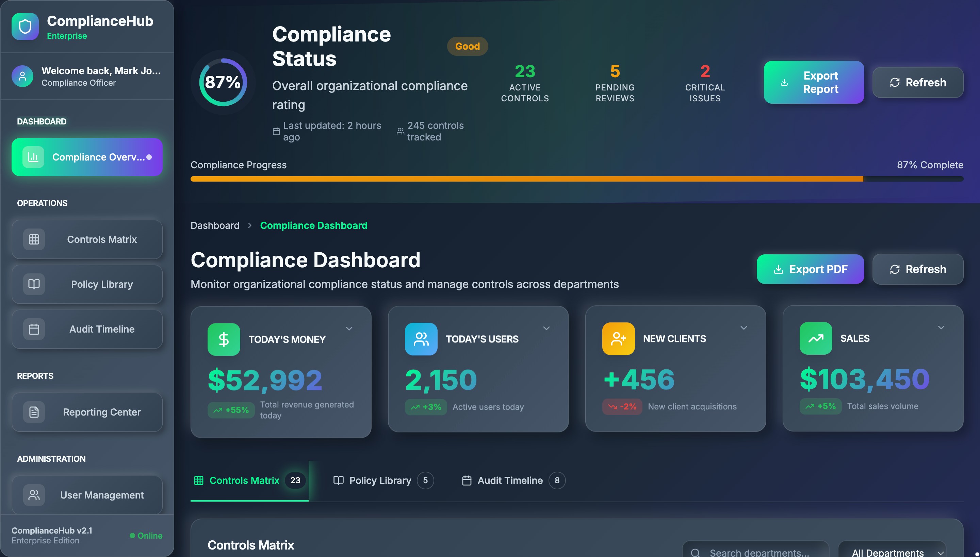Image resolution: width=980 pixels, height=557 pixels.
Task: Switch to the Policy Library tab
Action: click(x=379, y=480)
